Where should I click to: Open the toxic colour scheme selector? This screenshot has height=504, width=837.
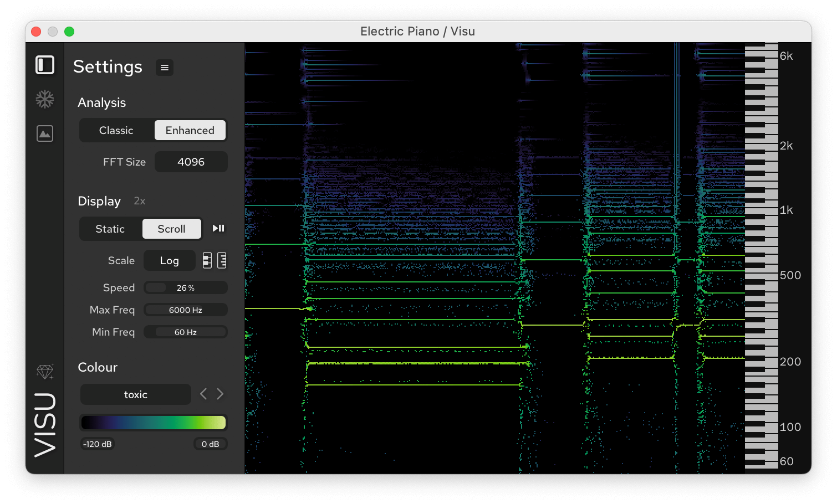pyautogui.click(x=136, y=394)
